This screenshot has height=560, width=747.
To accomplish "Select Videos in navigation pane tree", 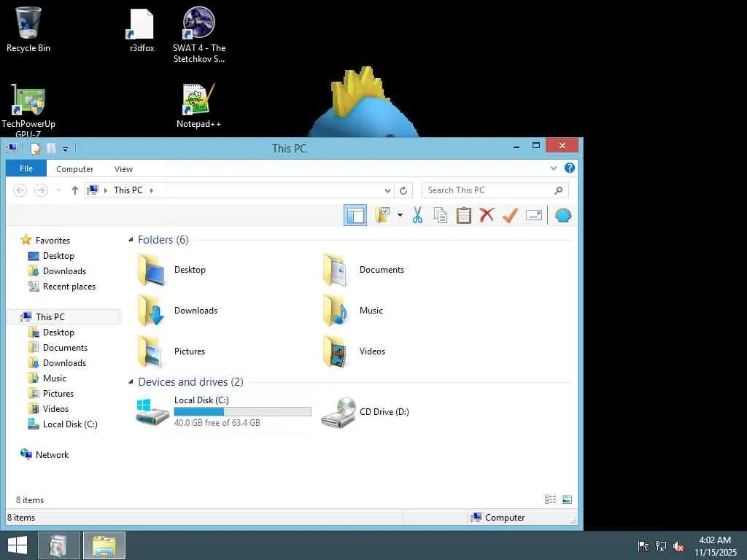I will pos(49,409).
